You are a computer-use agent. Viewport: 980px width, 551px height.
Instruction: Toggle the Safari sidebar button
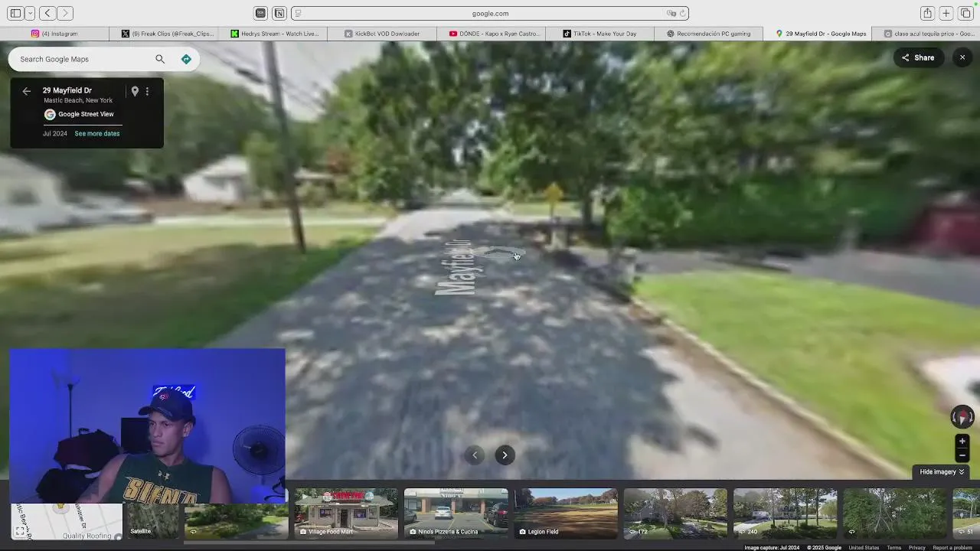pyautogui.click(x=15, y=13)
